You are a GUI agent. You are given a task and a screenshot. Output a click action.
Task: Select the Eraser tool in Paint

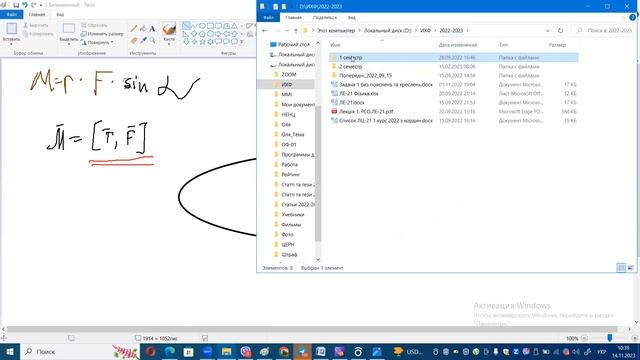[134, 40]
